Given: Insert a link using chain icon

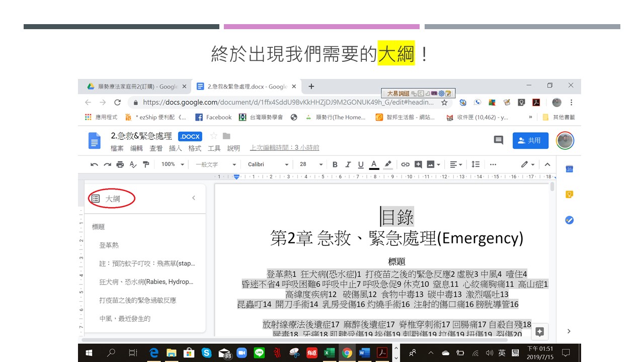Looking at the screenshot, I should click(x=405, y=164).
